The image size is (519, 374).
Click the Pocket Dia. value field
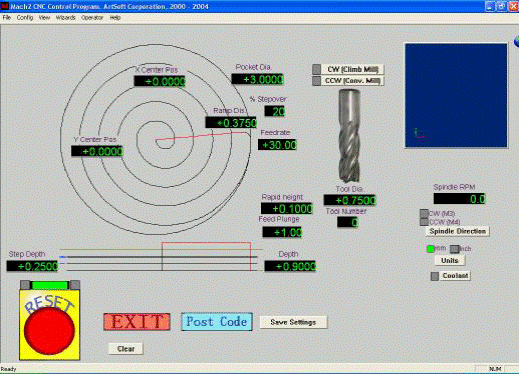(257, 79)
